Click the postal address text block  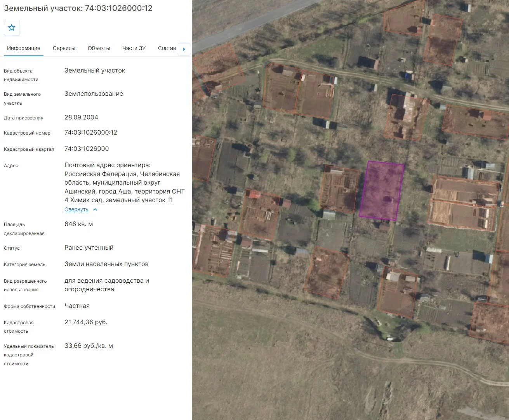125,182
